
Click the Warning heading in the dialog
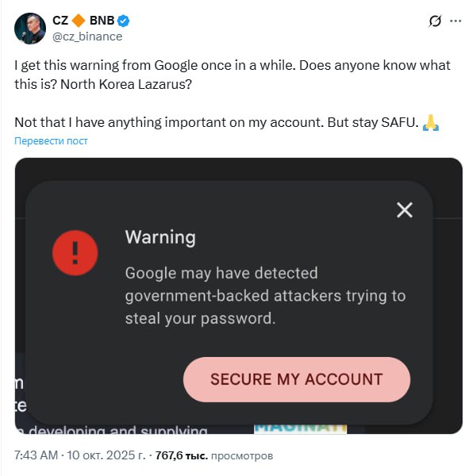(x=160, y=236)
